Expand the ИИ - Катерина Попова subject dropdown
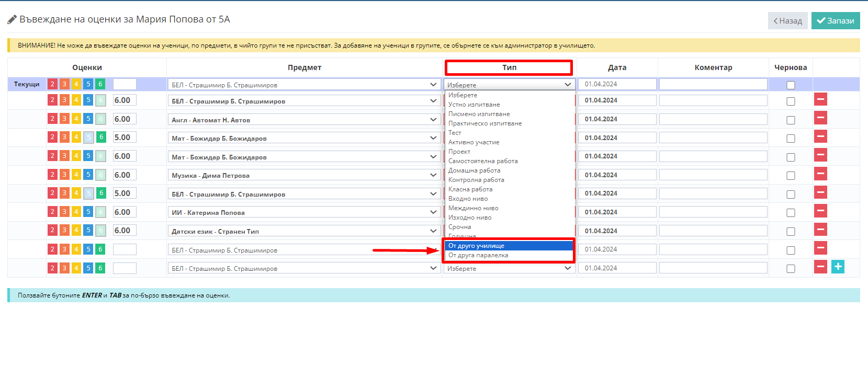The image size is (868, 366). [x=305, y=212]
